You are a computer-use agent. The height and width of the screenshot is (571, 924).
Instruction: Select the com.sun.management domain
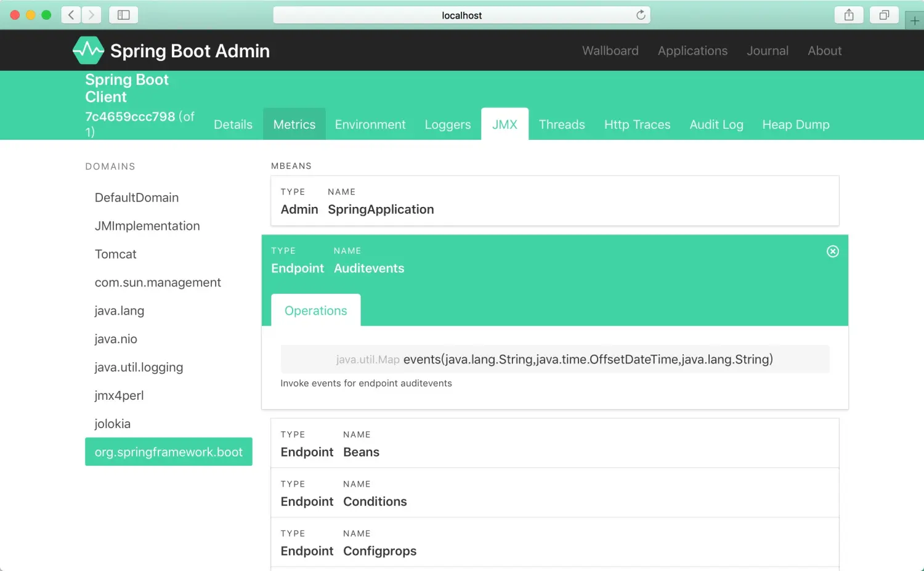tap(169, 283)
